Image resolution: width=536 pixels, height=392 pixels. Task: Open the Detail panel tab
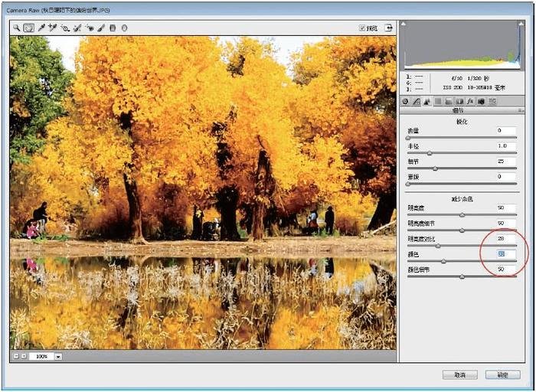(x=427, y=101)
